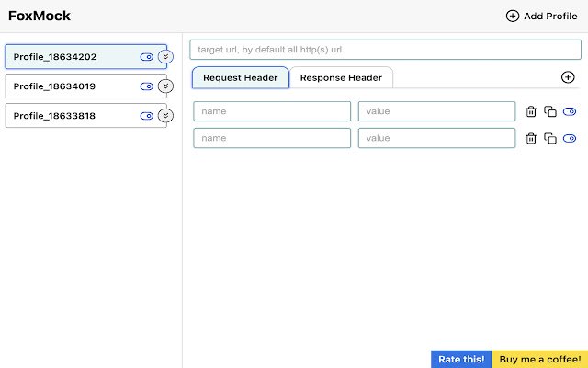Expand Profile_18633818 options chevron

pyautogui.click(x=165, y=116)
